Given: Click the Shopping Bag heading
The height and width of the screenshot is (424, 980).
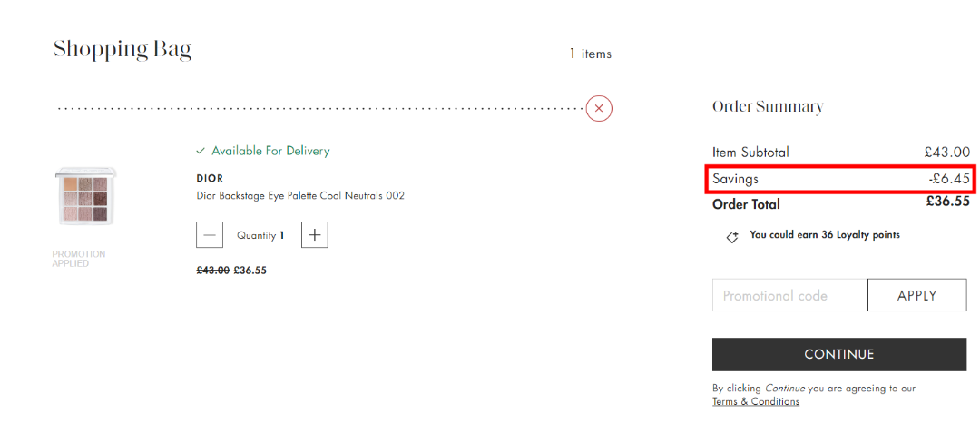Looking at the screenshot, I should pyautogui.click(x=122, y=49).
